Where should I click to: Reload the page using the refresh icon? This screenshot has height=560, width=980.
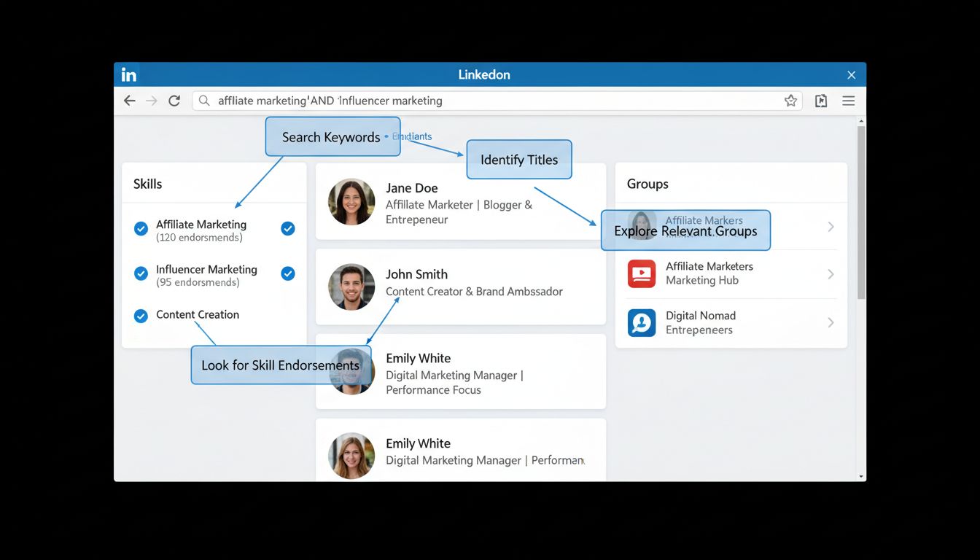click(174, 101)
